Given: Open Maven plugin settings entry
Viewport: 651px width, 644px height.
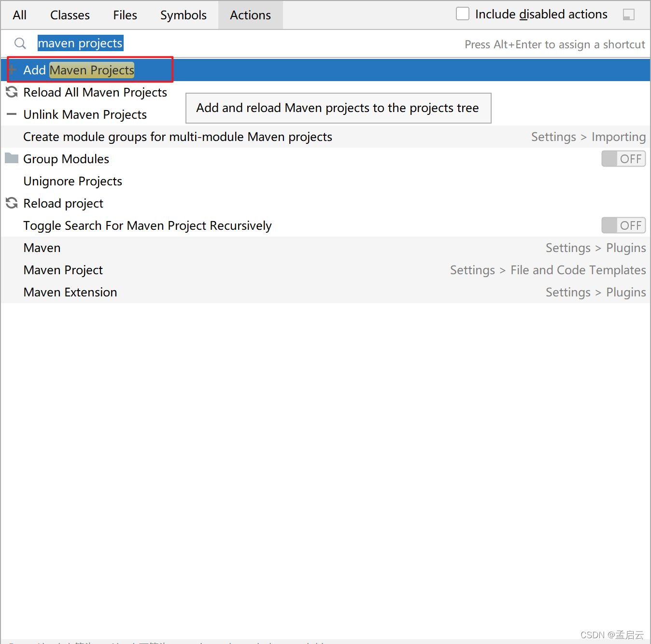Looking at the screenshot, I should (325, 248).
